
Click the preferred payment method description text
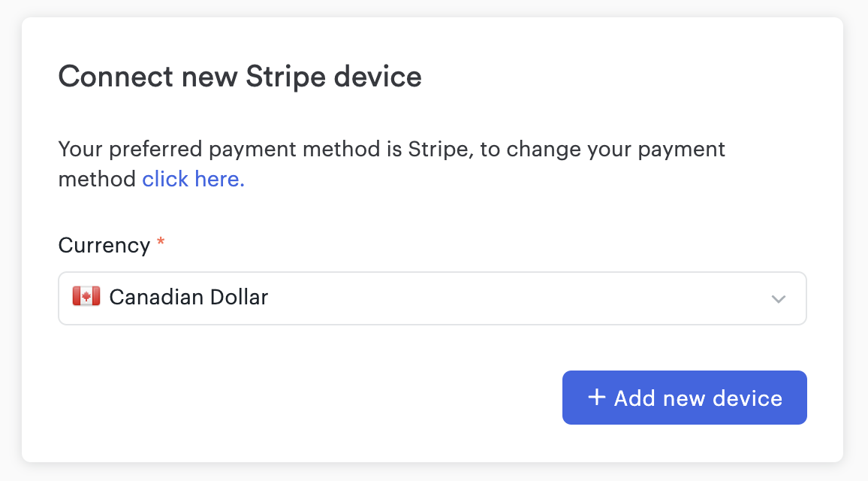391,164
